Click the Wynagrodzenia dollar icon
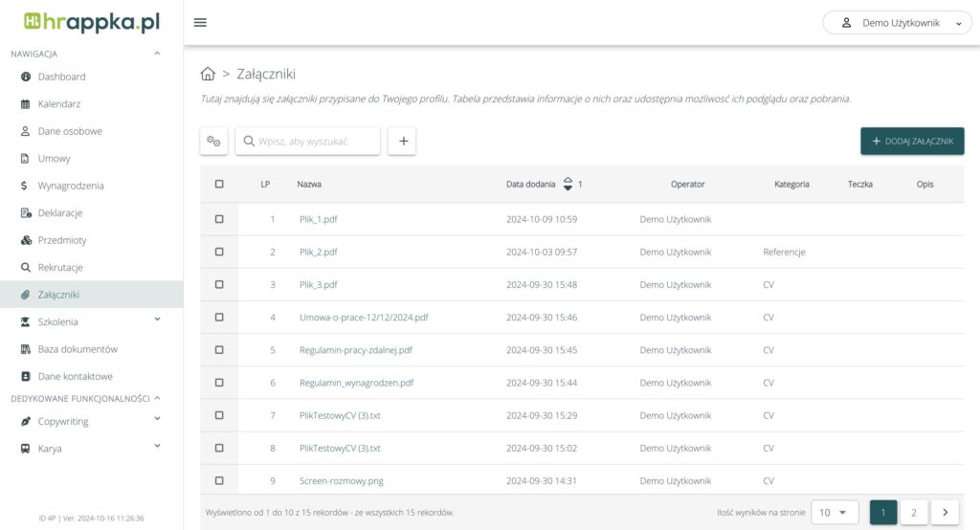The image size is (980, 530). tap(26, 186)
